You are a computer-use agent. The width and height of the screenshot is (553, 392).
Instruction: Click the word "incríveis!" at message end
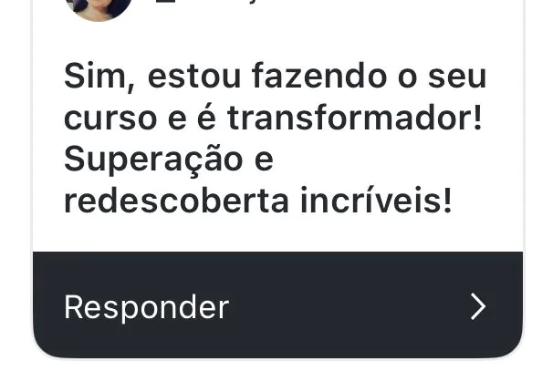(x=376, y=201)
